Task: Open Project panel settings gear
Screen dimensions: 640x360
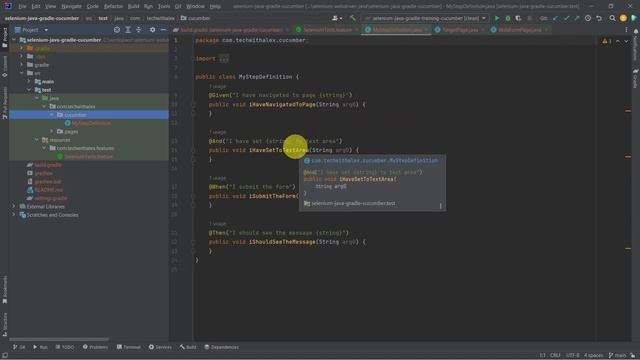Action: 152,30
